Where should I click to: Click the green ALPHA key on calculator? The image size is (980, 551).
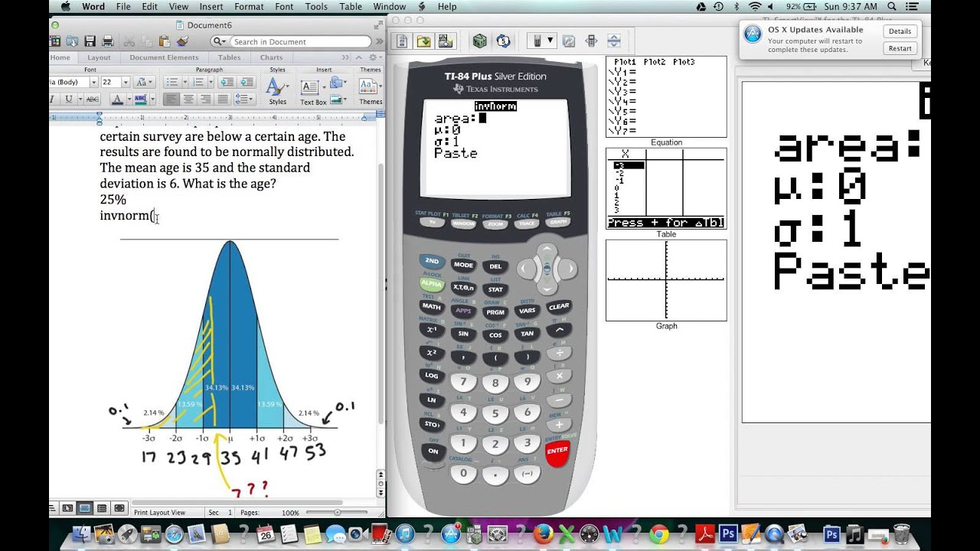pyautogui.click(x=432, y=283)
